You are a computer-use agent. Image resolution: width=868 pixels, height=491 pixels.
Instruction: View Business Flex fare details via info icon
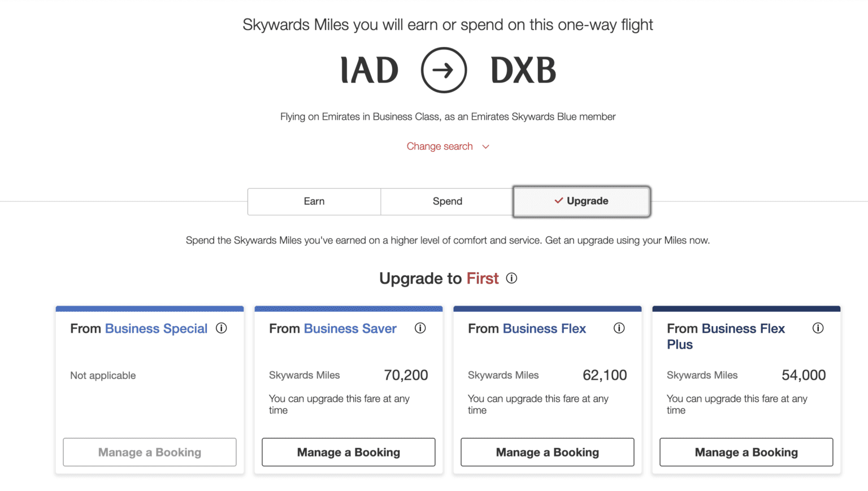coord(619,328)
